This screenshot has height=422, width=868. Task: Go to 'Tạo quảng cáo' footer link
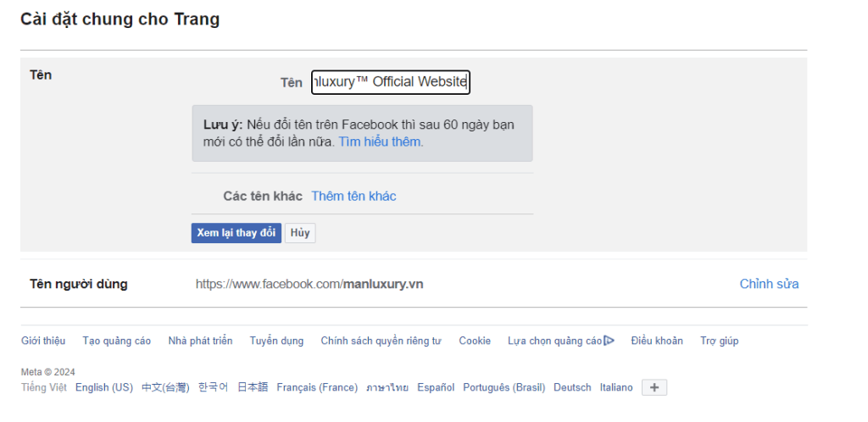117,341
